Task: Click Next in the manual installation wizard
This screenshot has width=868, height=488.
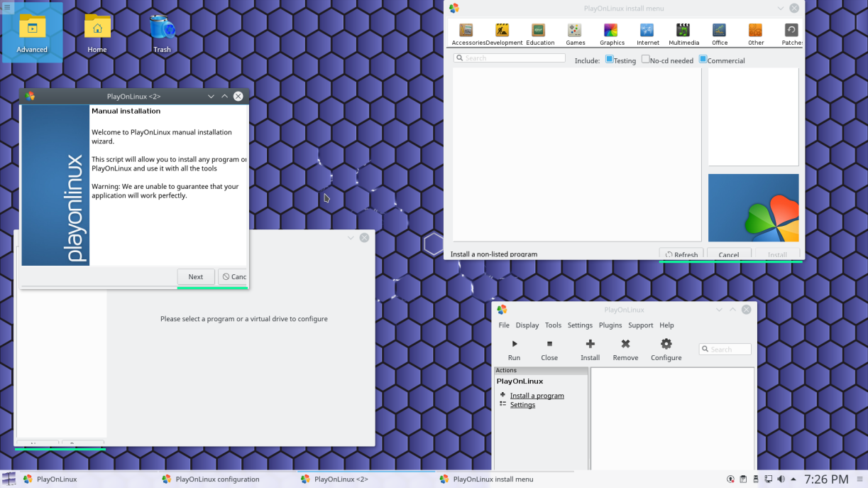Action: click(196, 277)
